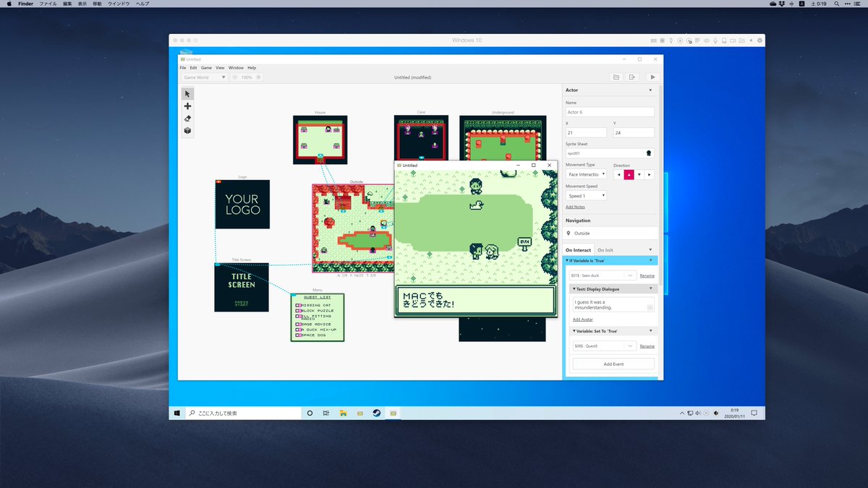Select the Menu quest list scene

click(318, 317)
